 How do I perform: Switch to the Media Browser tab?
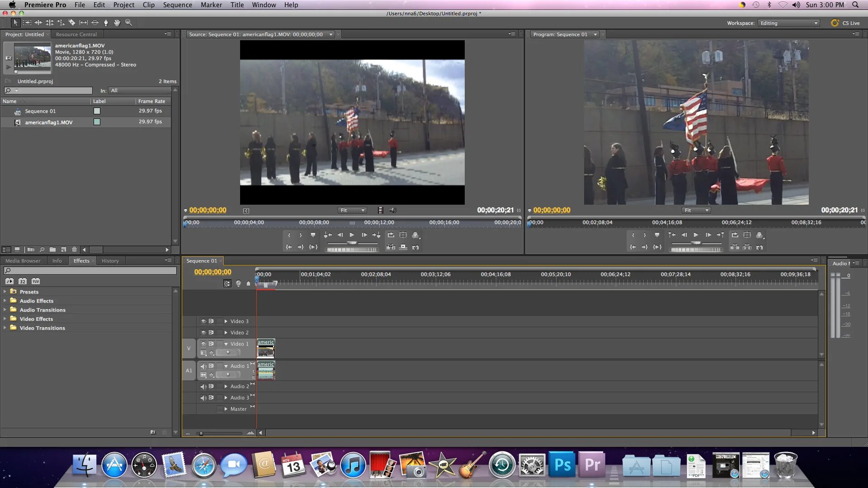point(23,261)
